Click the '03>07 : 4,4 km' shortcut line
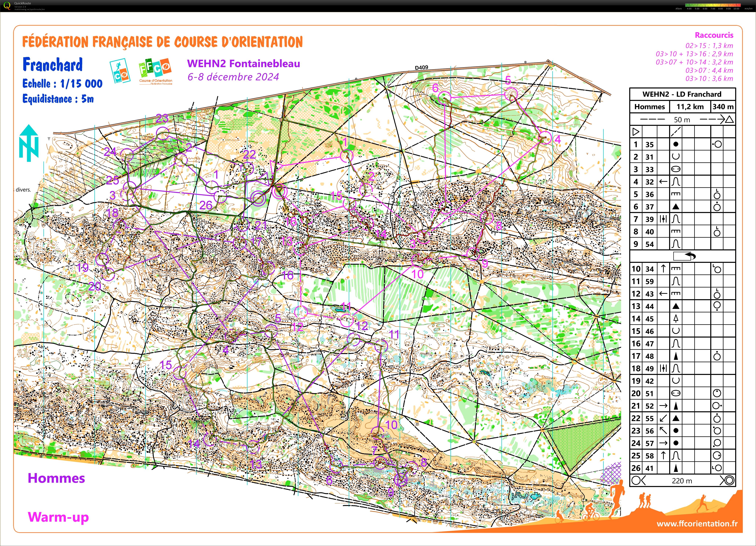 point(709,70)
